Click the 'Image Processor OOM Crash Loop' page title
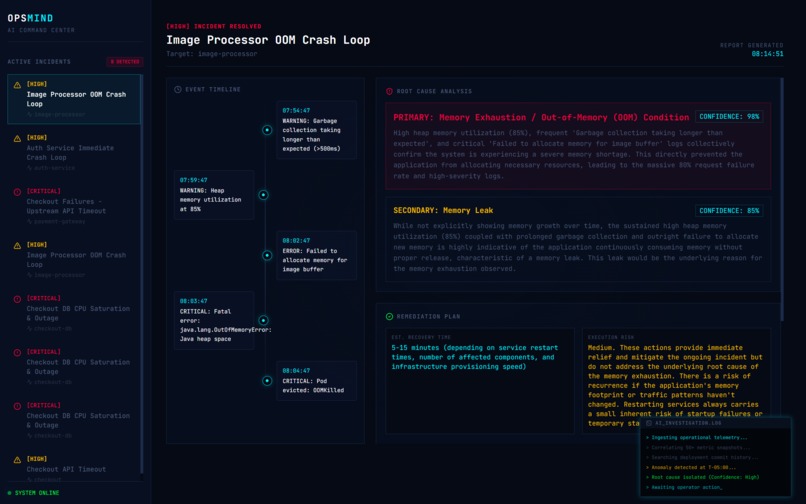 (268, 40)
